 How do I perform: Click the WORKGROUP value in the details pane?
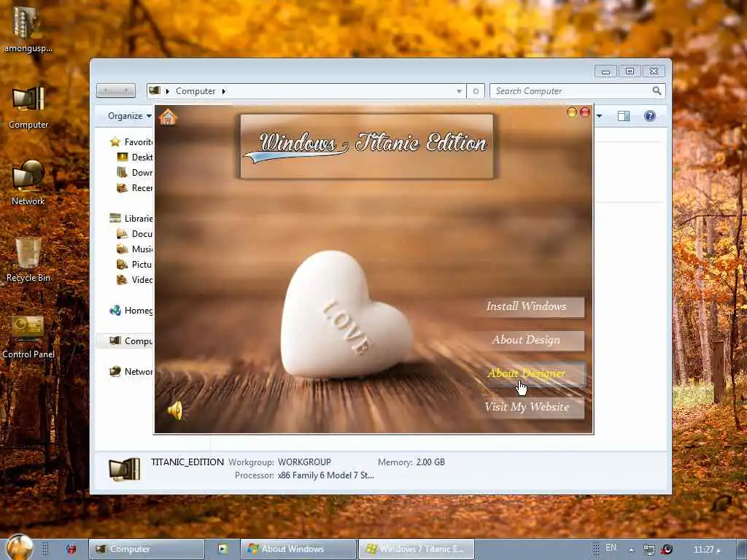[x=304, y=462]
